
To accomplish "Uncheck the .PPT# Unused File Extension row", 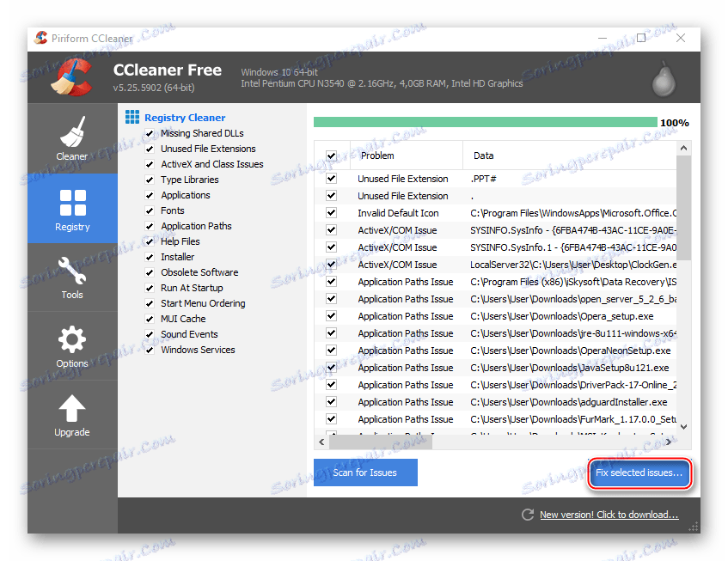I will click(x=331, y=178).
